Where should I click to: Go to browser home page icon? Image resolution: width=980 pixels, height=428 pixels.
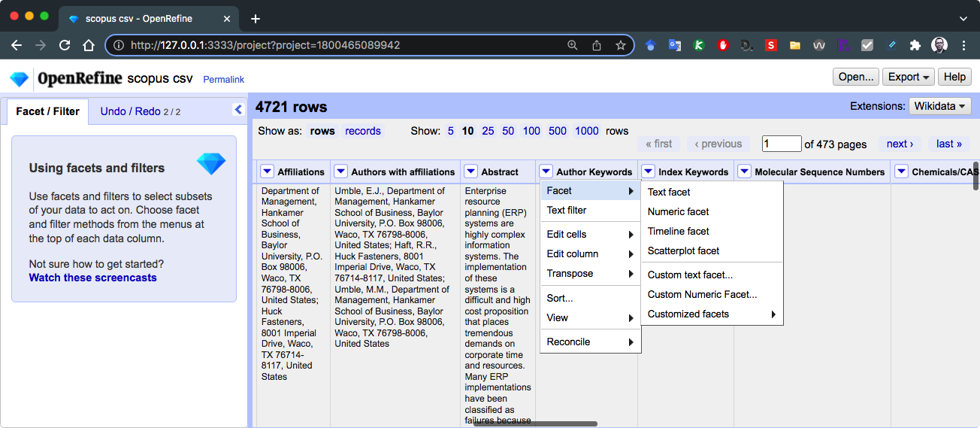point(89,45)
